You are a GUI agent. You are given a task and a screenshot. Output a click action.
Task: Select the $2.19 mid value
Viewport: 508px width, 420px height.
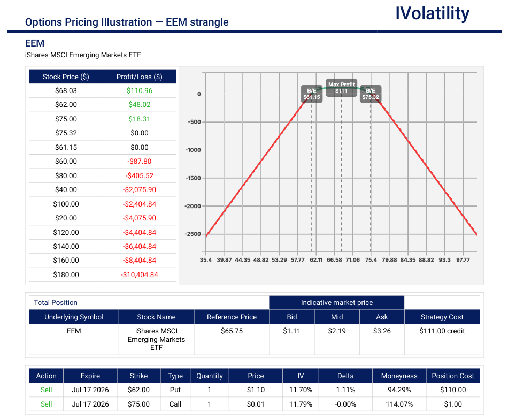tap(336, 331)
